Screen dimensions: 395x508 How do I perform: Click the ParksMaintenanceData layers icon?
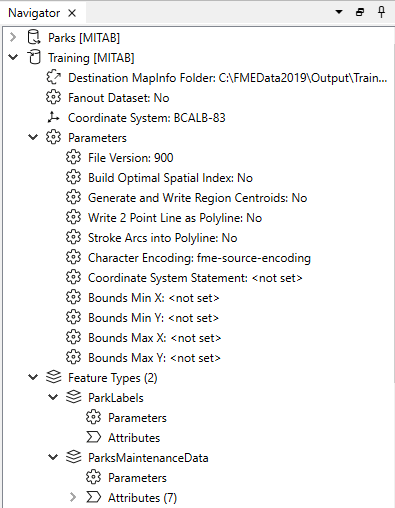[74, 457]
